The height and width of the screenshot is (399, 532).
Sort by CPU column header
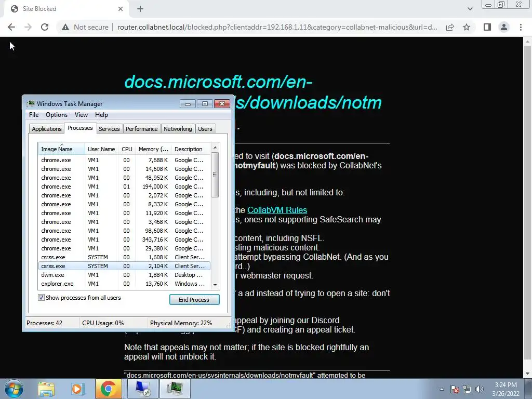point(127,149)
